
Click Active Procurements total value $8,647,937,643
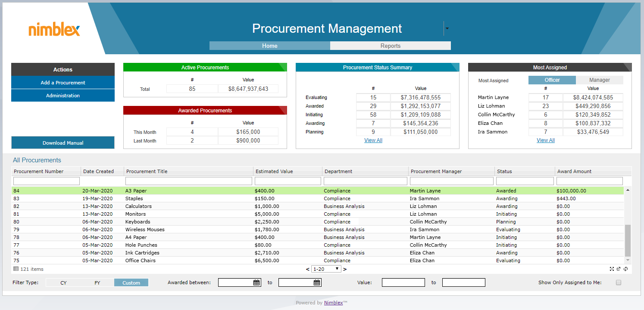[x=248, y=89]
